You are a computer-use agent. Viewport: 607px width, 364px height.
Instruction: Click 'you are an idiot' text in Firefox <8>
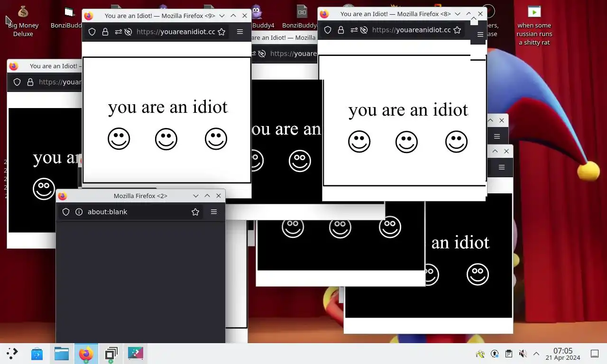pos(408,109)
